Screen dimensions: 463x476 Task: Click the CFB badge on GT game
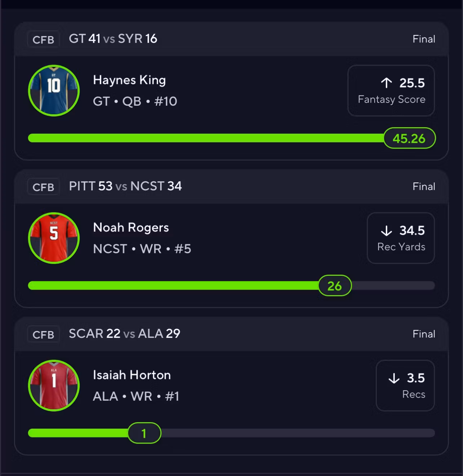(43, 39)
